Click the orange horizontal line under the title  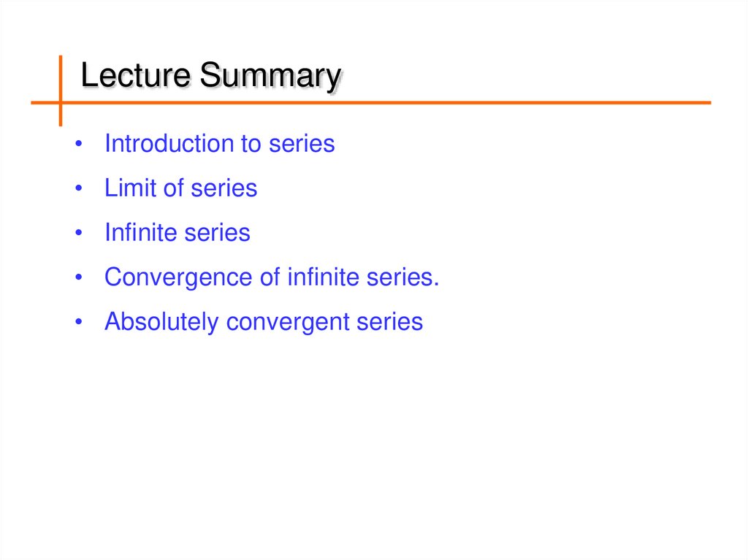[x=438, y=103]
